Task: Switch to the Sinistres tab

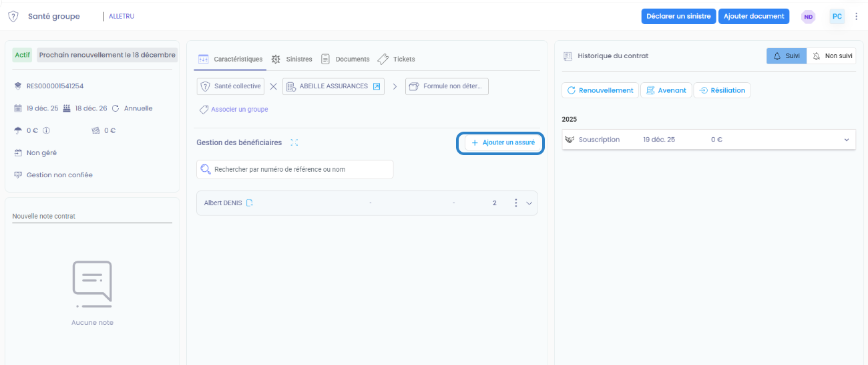Action: 292,59
